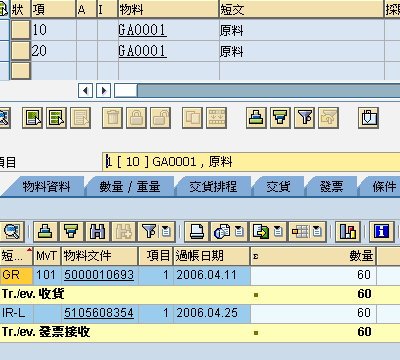Open material document 5000010693

click(x=99, y=275)
